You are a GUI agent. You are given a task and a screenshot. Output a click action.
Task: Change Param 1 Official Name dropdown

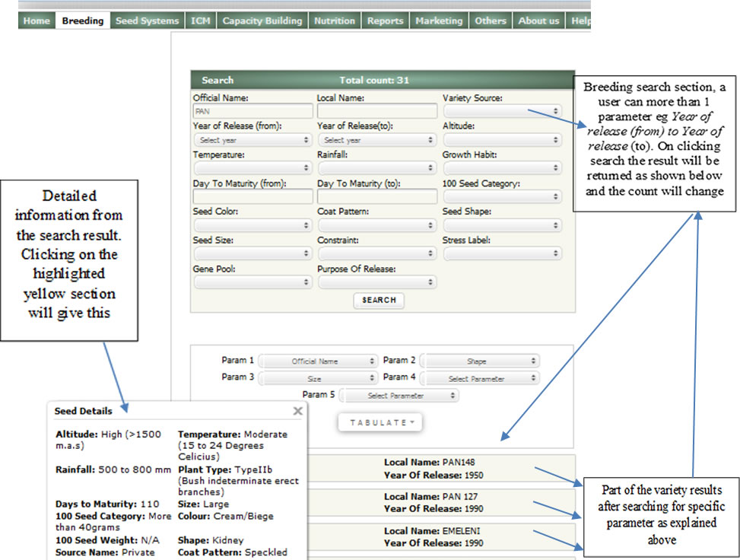318,361
